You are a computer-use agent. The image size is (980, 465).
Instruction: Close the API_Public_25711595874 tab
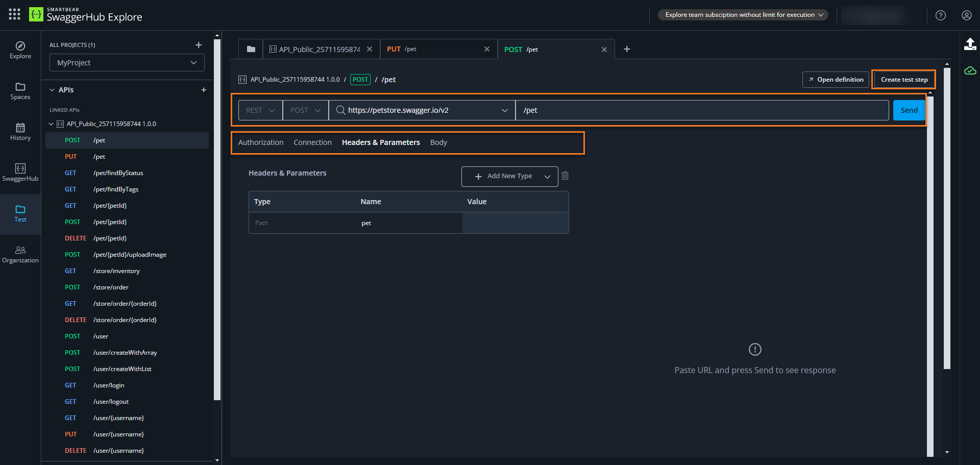pos(370,49)
